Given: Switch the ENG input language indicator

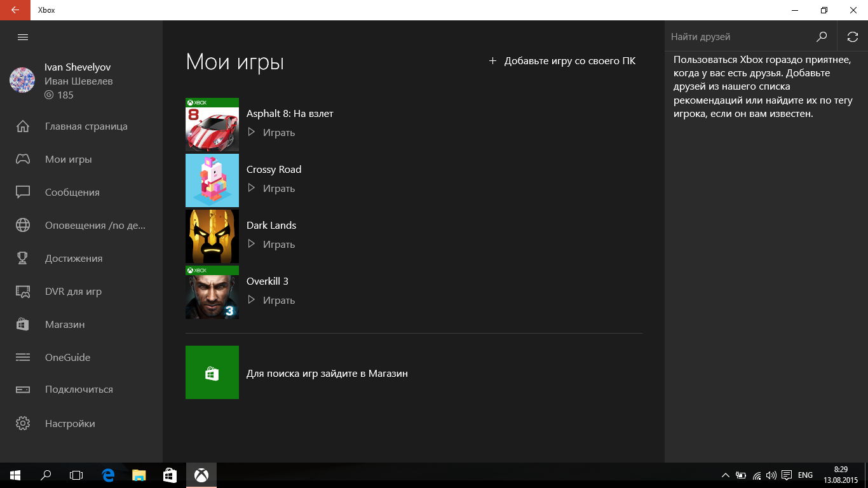Looking at the screenshot, I should tap(805, 475).
